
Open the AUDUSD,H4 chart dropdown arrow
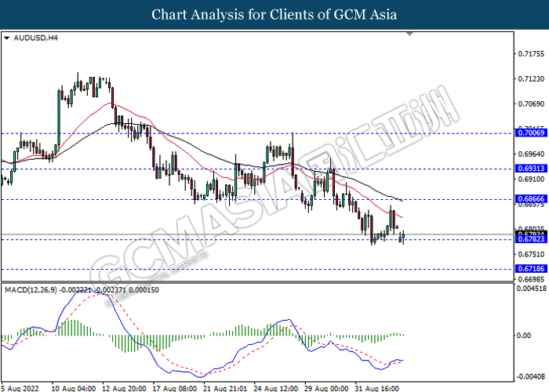click(6, 38)
